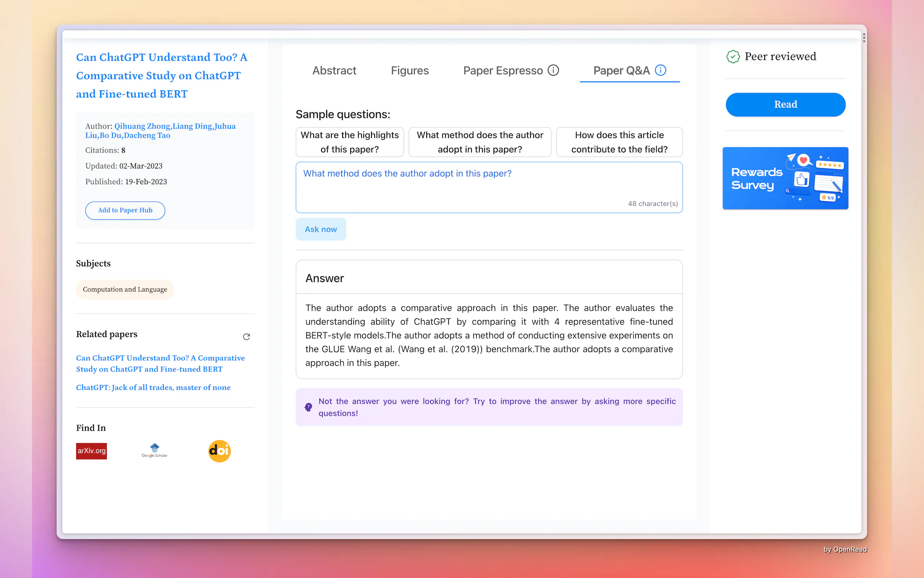Select the 'highlights of this paper' sample question
This screenshot has height=578, width=924.
coord(349,142)
